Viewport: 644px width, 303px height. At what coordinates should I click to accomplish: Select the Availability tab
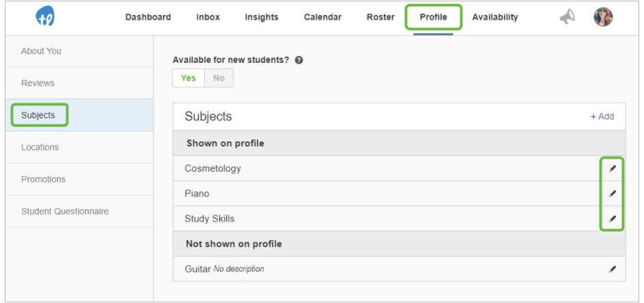click(495, 17)
